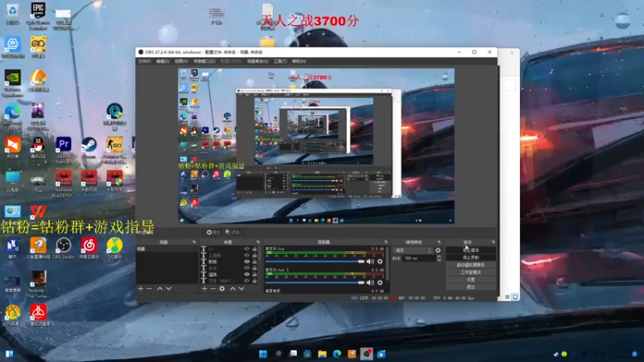Pop out the 来源 sources dock via header icon
The height and width of the screenshot is (362, 644).
[x=258, y=242]
